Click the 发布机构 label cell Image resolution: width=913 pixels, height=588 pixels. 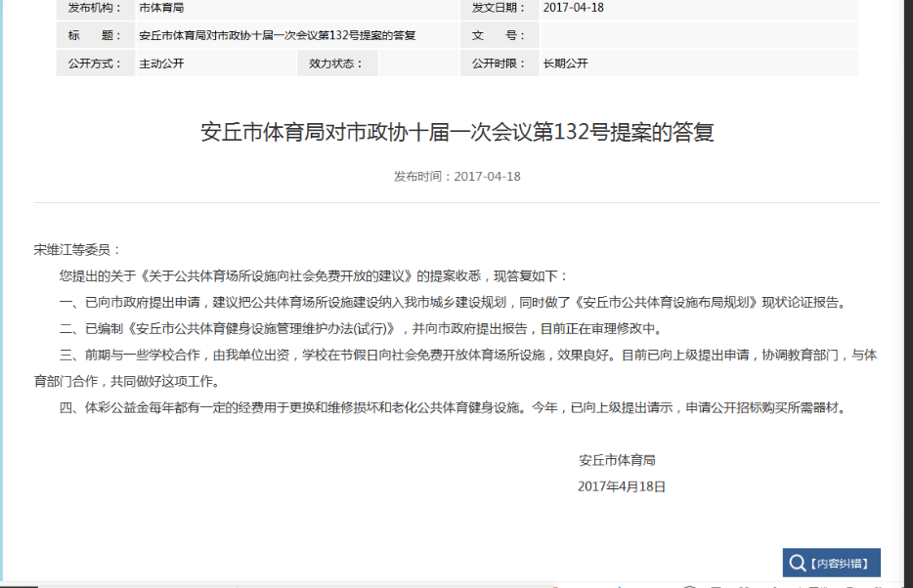pos(96,8)
